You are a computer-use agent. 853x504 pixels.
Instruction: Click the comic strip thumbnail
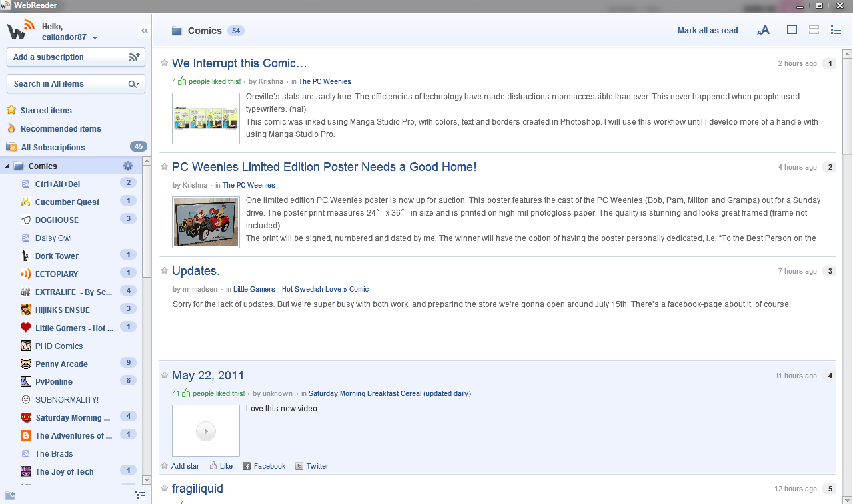pyautogui.click(x=206, y=119)
